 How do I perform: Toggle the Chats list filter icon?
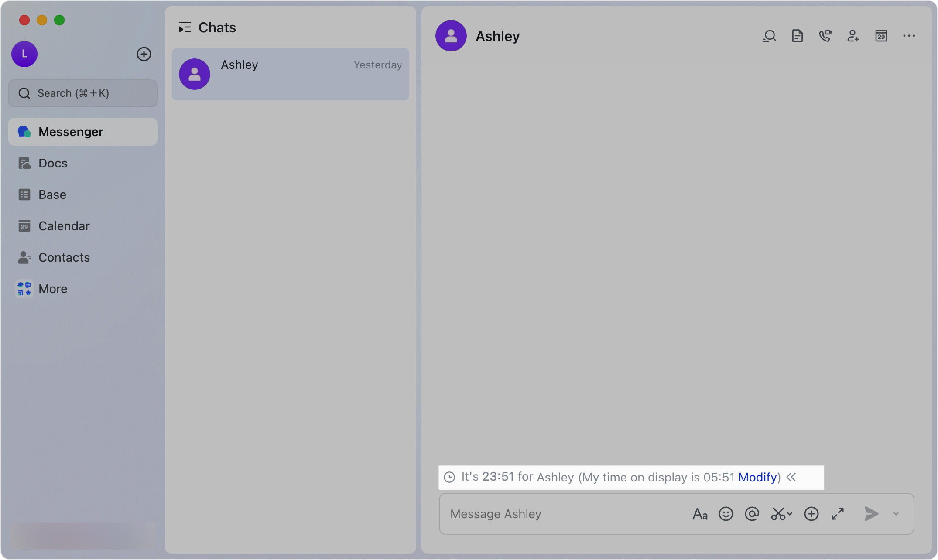click(x=185, y=27)
